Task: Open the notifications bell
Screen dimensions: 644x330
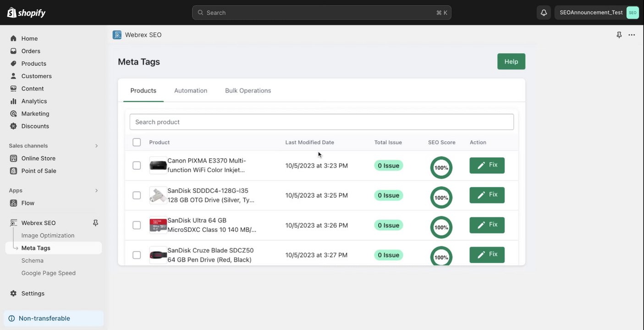Action: point(544,12)
